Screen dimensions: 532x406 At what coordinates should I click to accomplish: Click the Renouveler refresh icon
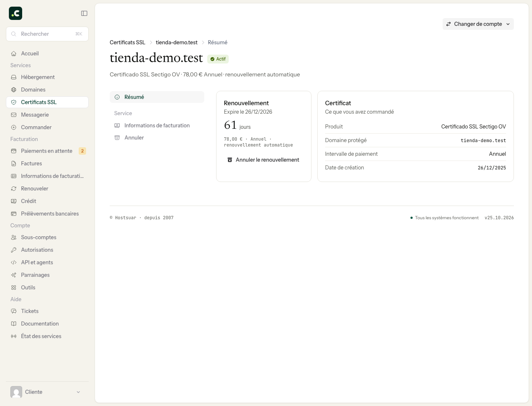point(14,189)
